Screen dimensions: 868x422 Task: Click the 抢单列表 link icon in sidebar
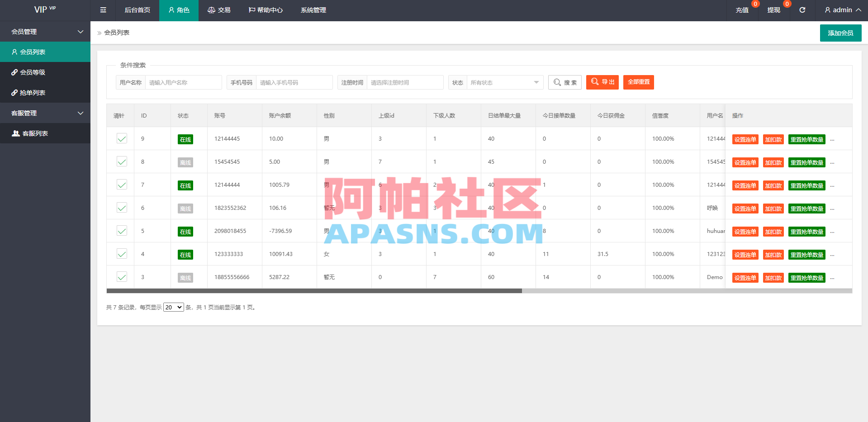click(14, 92)
